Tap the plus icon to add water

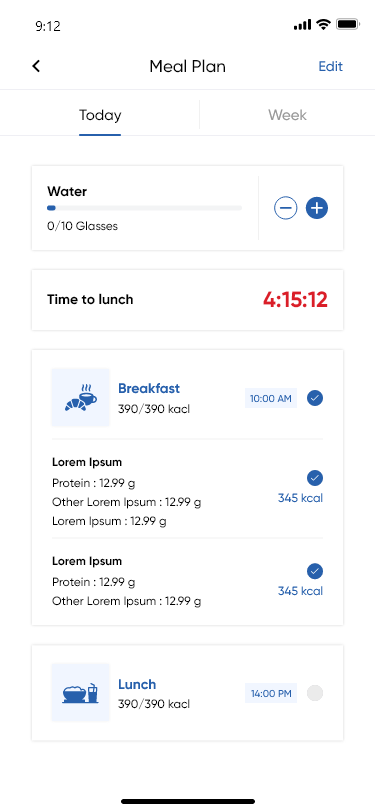[316, 208]
